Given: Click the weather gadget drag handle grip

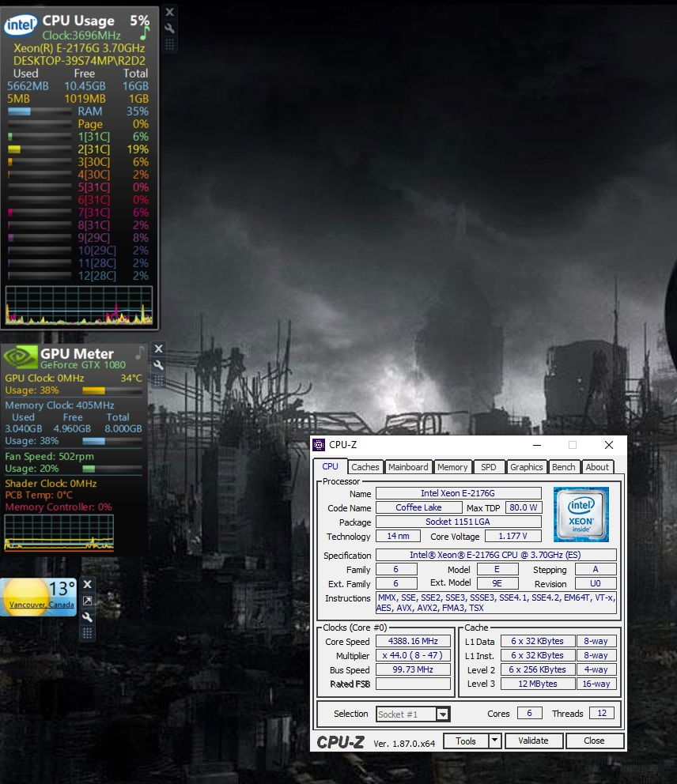Looking at the screenshot, I should [x=88, y=633].
